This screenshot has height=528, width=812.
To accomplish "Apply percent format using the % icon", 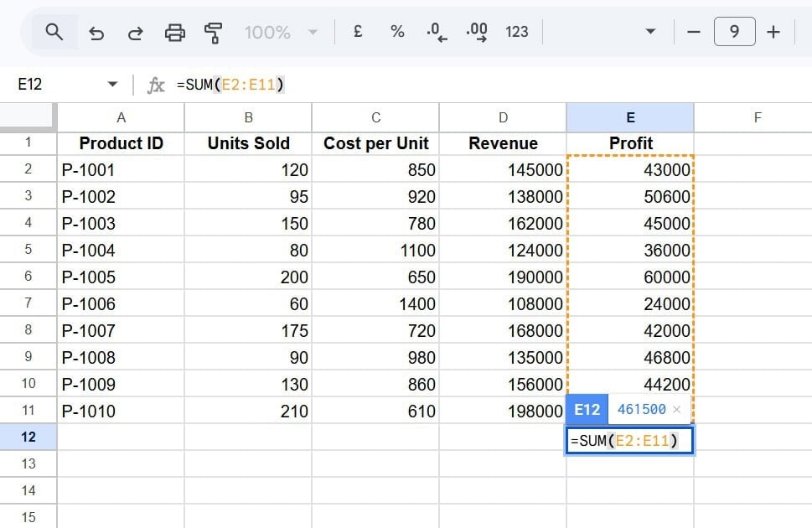I will (x=396, y=32).
